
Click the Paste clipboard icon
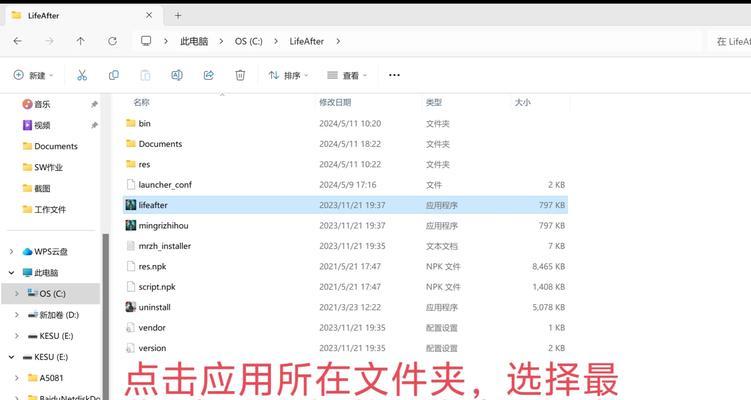click(145, 75)
